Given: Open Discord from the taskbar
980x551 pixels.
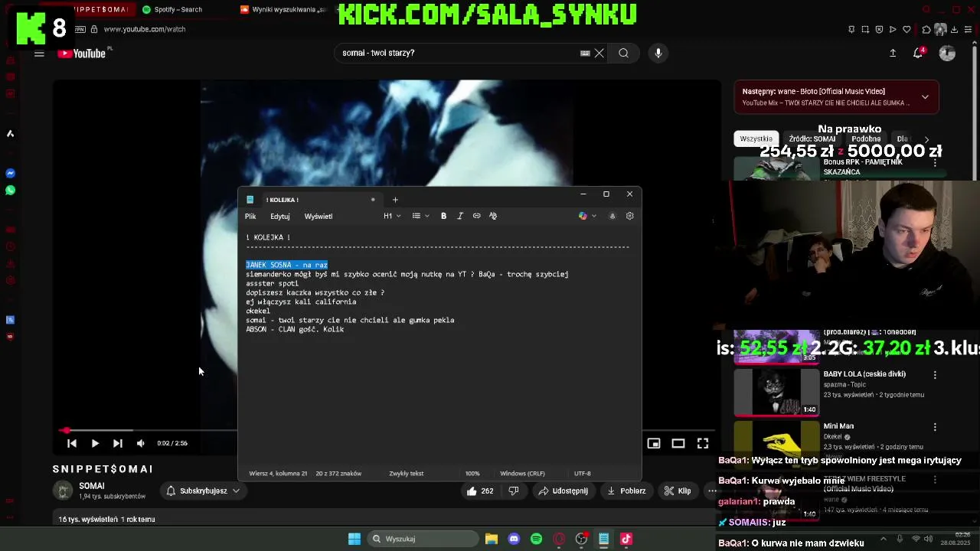Looking at the screenshot, I should (x=514, y=539).
